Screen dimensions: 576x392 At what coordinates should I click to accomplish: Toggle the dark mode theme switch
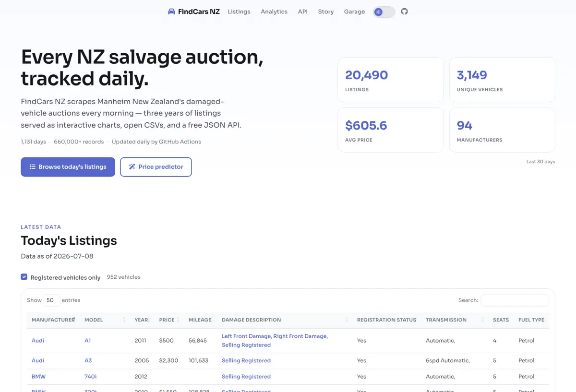coord(384,12)
